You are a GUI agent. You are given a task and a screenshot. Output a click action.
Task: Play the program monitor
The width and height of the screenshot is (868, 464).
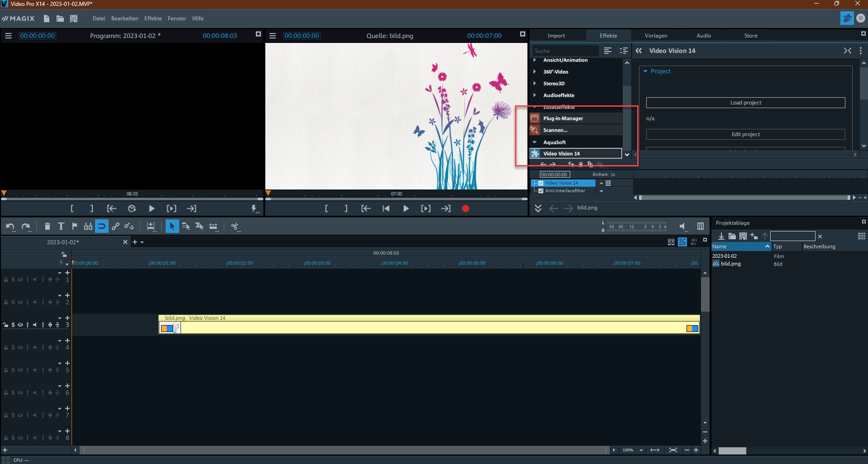[152, 208]
